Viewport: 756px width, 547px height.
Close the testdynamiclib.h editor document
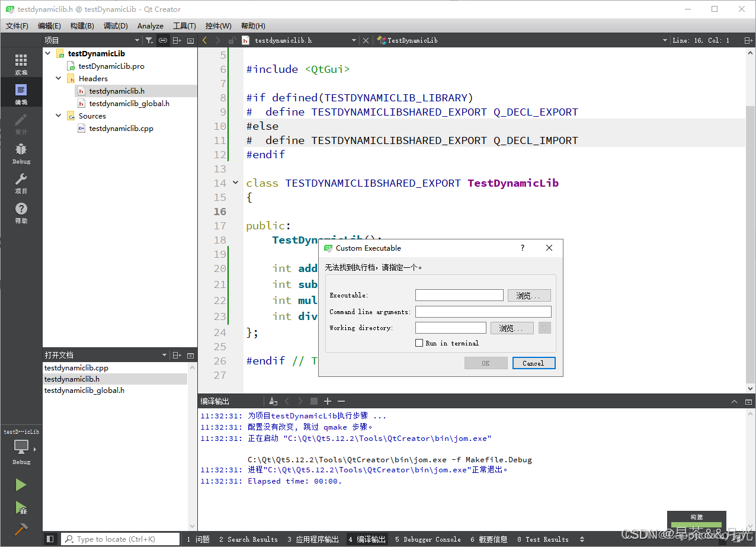366,40
